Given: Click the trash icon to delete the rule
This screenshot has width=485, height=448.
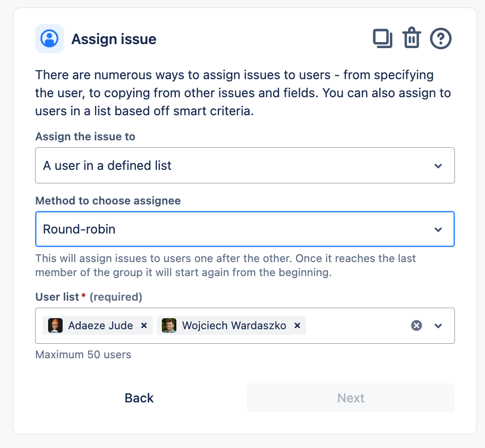Looking at the screenshot, I should point(411,38).
